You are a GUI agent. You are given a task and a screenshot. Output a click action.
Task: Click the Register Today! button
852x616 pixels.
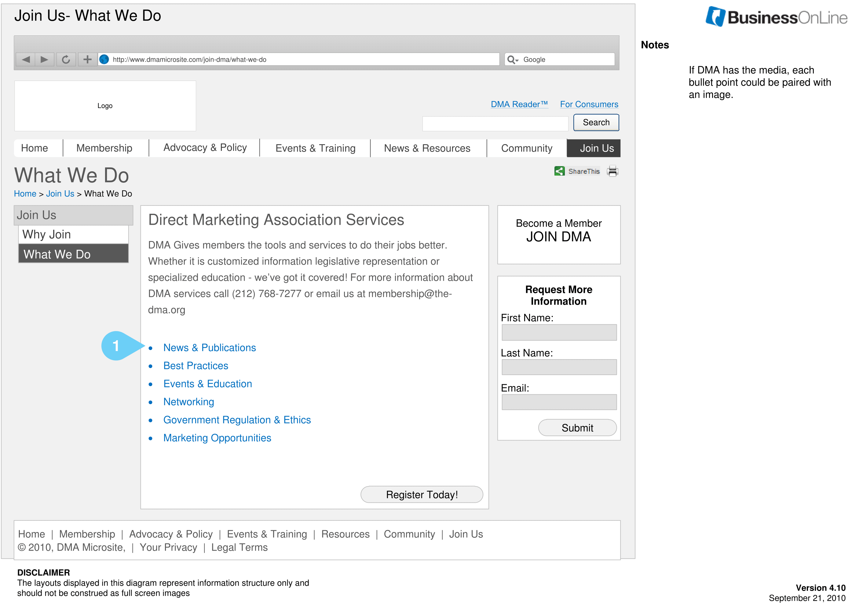pyautogui.click(x=422, y=495)
